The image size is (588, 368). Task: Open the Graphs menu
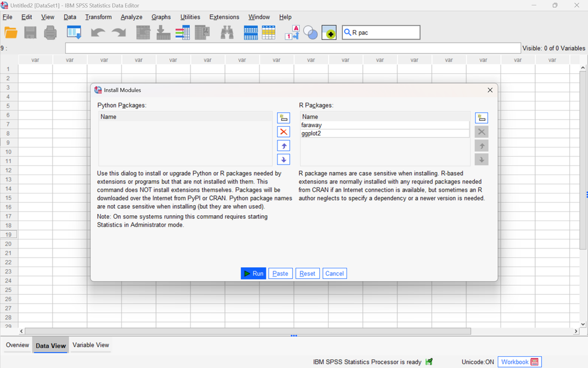pyautogui.click(x=161, y=17)
